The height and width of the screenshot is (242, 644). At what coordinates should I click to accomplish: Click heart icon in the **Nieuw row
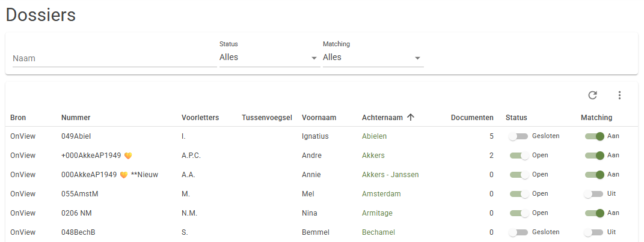(x=124, y=175)
